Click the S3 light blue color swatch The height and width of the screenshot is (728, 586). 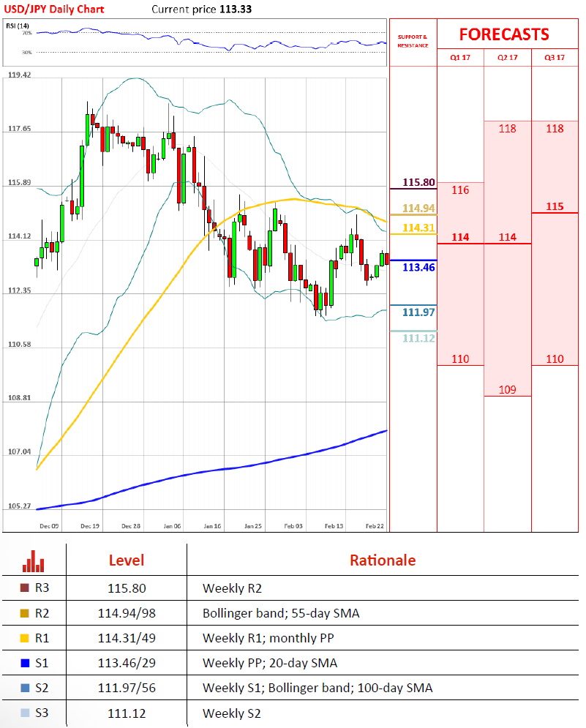click(x=25, y=713)
